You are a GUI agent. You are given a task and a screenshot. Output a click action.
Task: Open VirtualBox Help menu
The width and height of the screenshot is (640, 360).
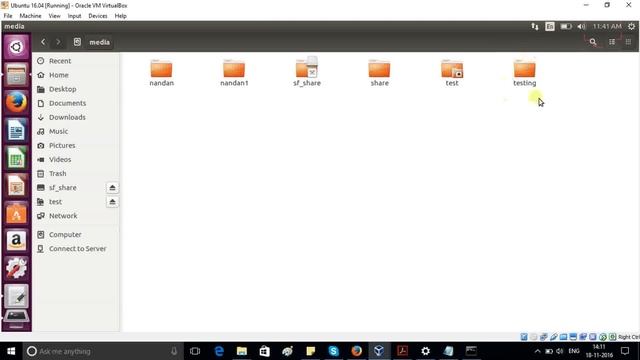click(x=120, y=16)
